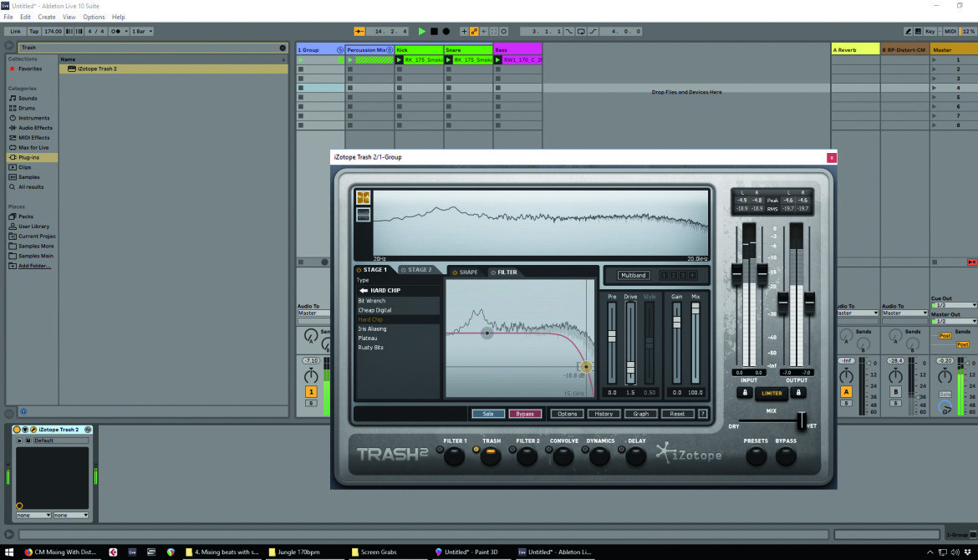Clear the browser search field for Trash
This screenshot has width=978, height=560.
pyautogui.click(x=283, y=48)
